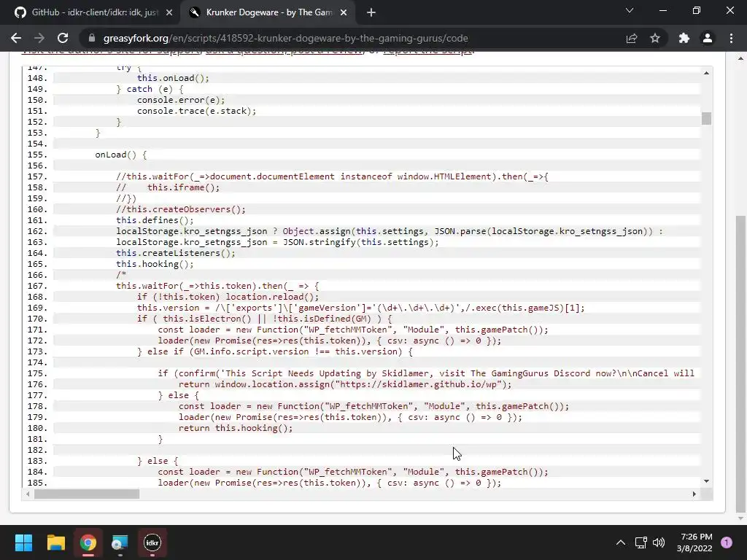Click the code box scroll-up arrow
747x560 pixels.
[x=706, y=73]
